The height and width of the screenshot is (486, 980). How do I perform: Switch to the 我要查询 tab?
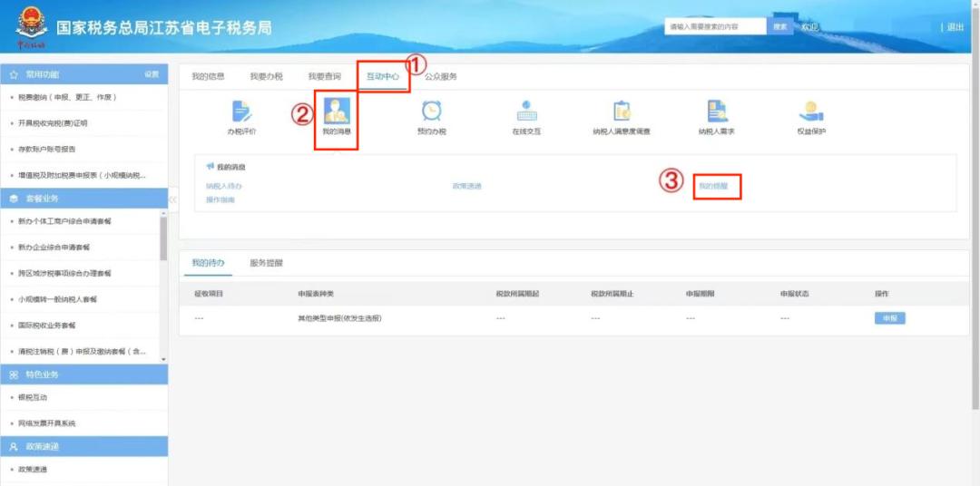(x=324, y=76)
